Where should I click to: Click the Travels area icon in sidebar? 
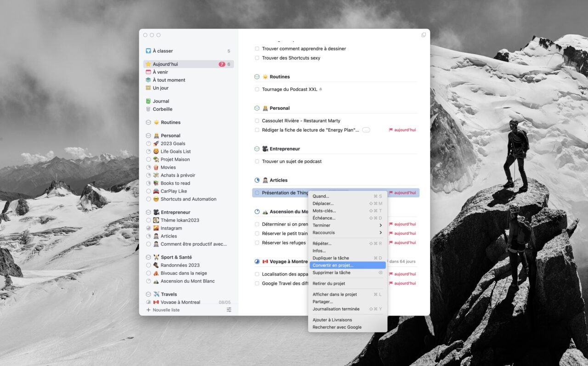pyautogui.click(x=148, y=294)
